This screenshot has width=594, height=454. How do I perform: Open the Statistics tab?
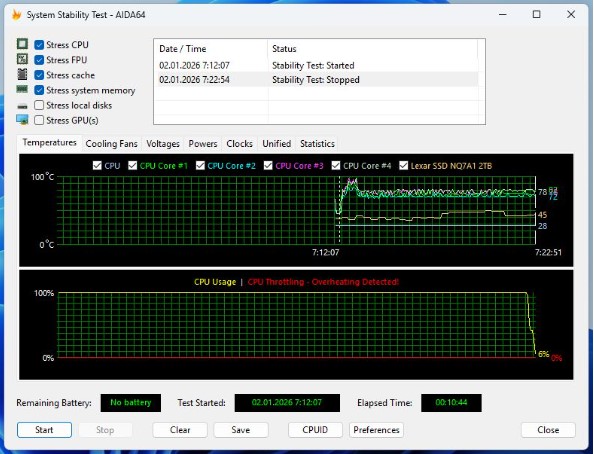click(317, 144)
